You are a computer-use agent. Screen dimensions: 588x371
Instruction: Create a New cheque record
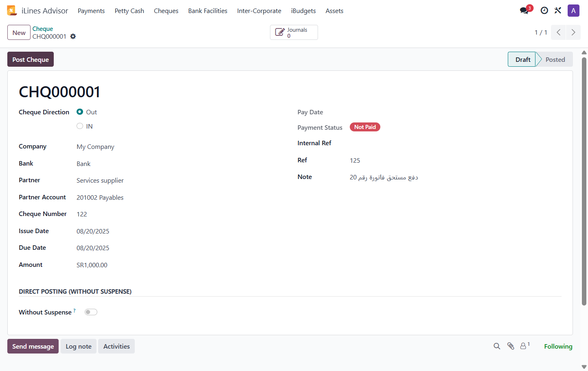click(x=19, y=33)
